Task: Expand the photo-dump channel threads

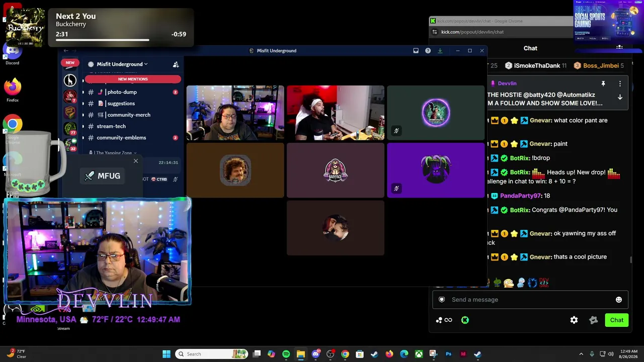Action: pos(83,92)
